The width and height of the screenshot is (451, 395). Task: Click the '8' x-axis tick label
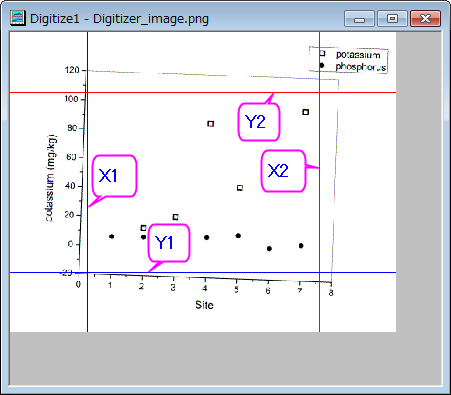pos(331,293)
